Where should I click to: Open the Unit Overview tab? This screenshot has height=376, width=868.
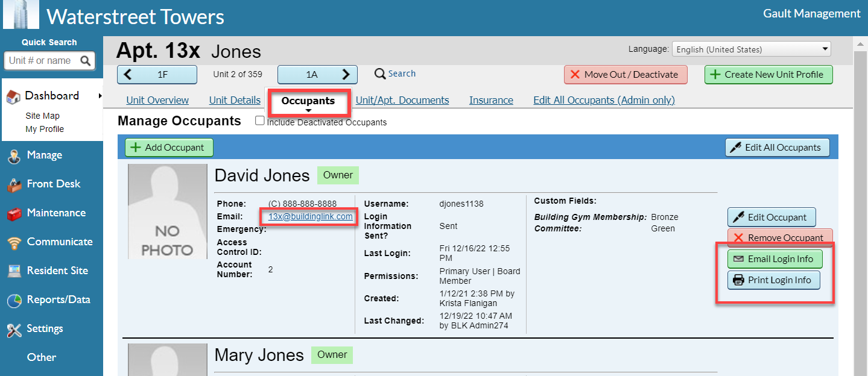pos(157,100)
